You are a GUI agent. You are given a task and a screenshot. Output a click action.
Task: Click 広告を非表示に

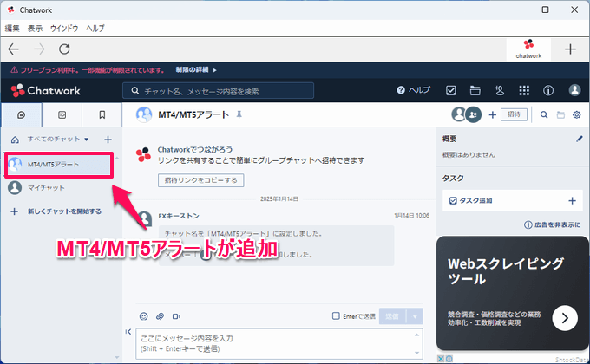(x=553, y=224)
